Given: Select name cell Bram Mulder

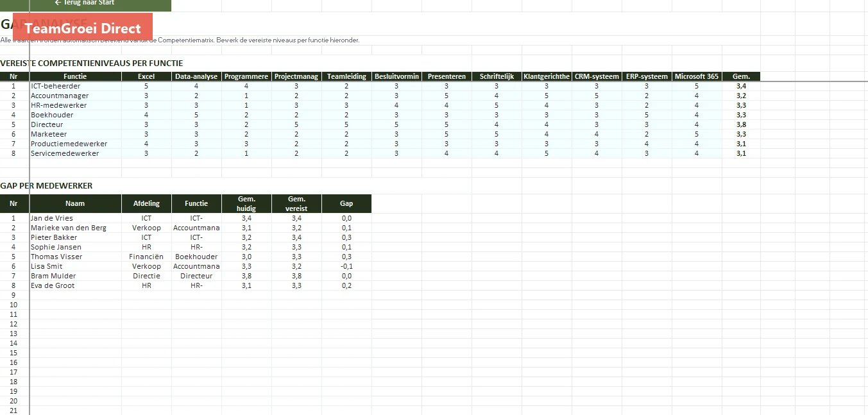Looking at the screenshot, I should (76, 276).
